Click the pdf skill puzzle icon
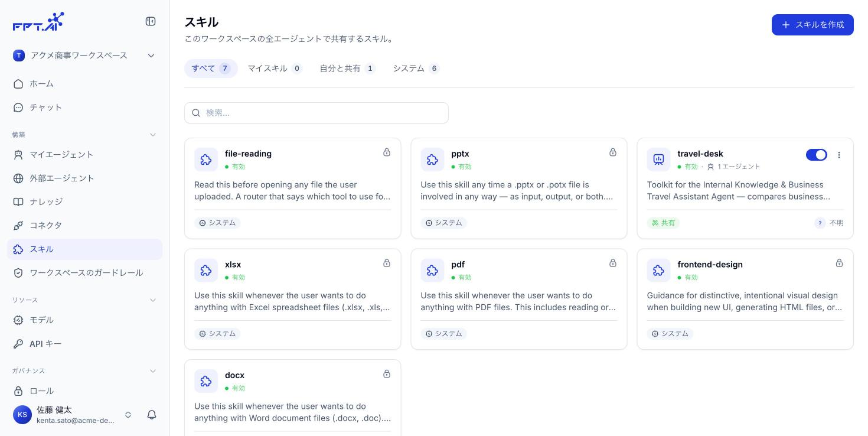The height and width of the screenshot is (436, 868). coord(432,271)
